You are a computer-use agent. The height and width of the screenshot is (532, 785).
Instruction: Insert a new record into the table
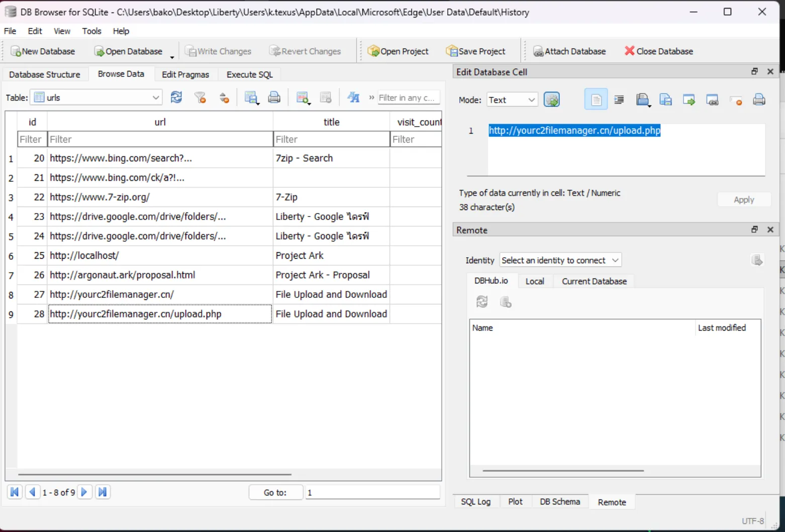click(303, 97)
